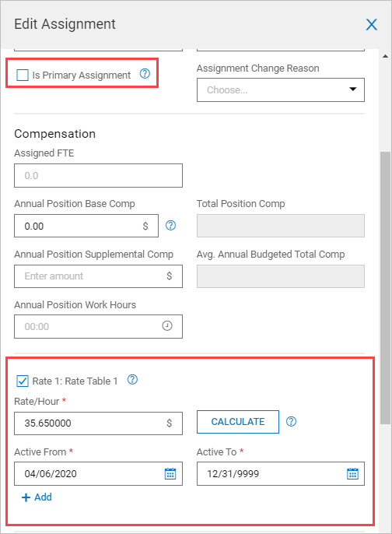392x534 pixels.
Task: Click the Assigned FTE input field
Action: 98,175
